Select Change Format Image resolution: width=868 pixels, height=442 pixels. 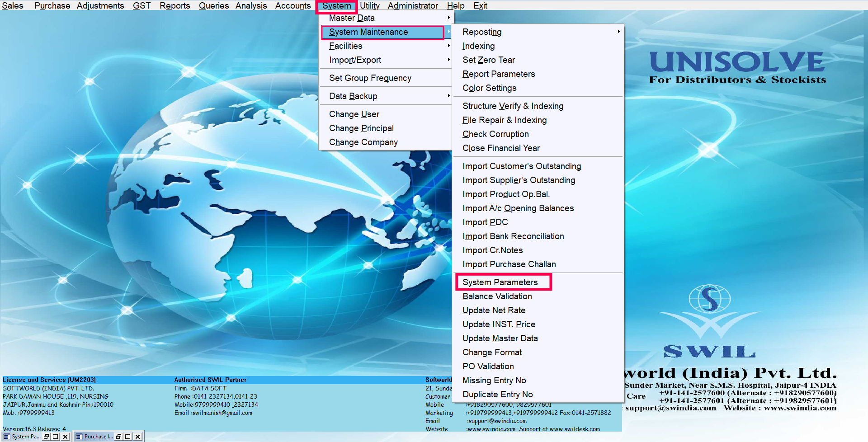(x=538, y=353)
